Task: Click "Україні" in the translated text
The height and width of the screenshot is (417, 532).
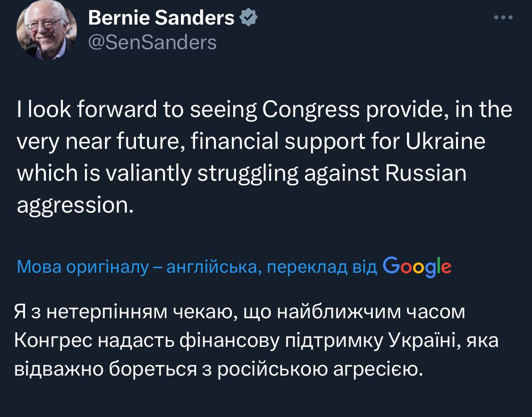Action: point(424,341)
